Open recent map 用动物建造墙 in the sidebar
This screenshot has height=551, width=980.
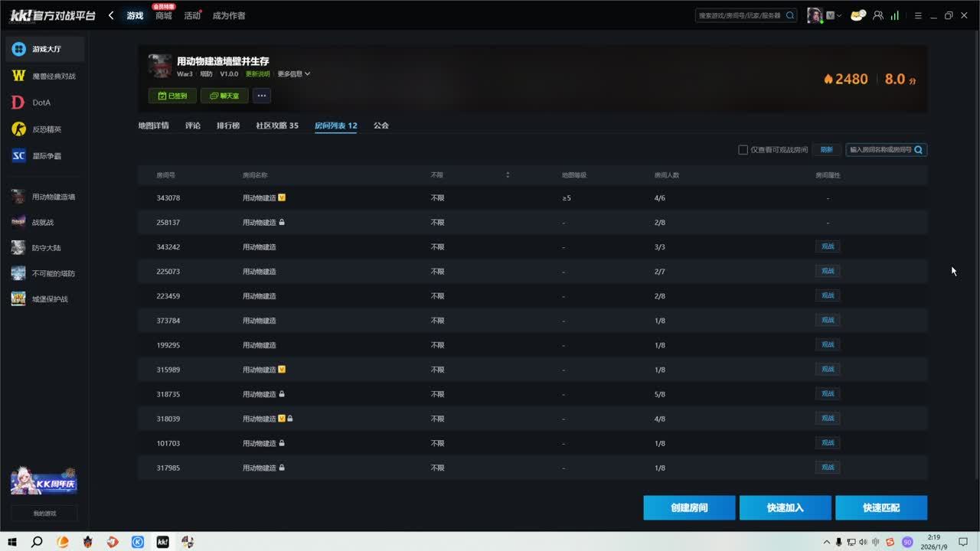pyautogui.click(x=45, y=197)
